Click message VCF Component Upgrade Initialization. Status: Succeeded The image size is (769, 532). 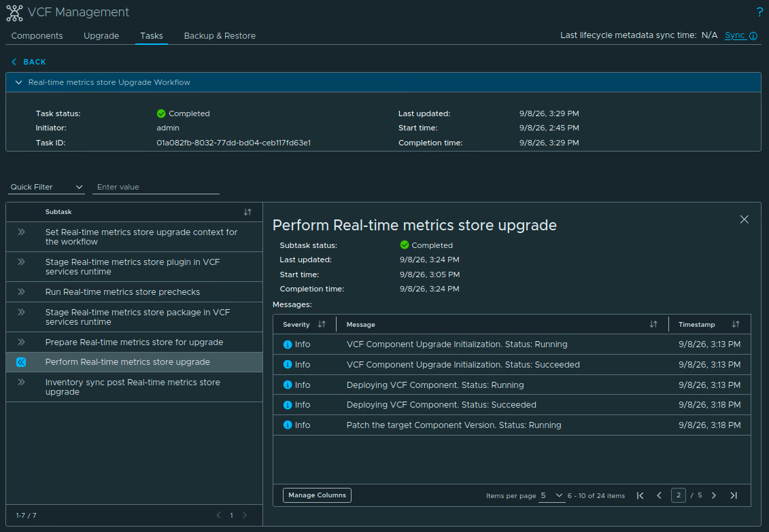tap(463, 364)
